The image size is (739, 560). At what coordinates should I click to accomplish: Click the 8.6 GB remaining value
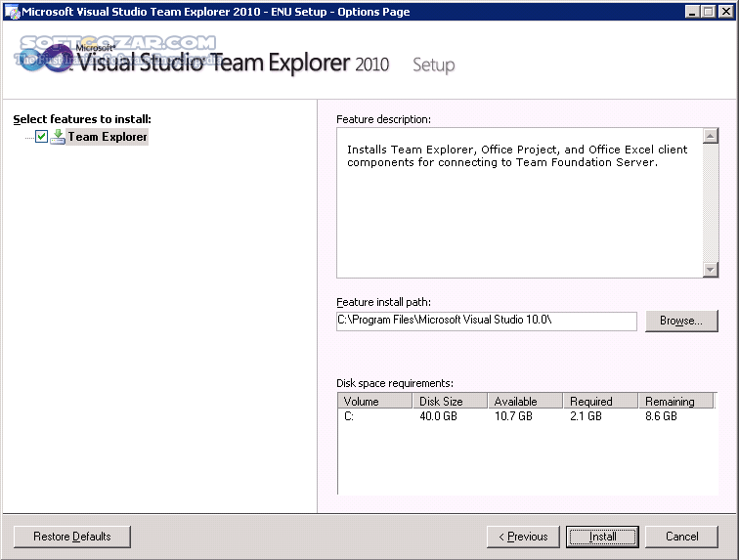(661, 416)
